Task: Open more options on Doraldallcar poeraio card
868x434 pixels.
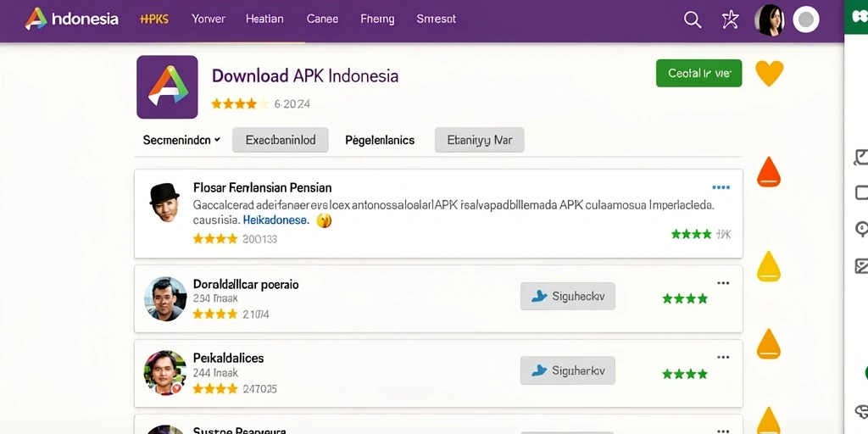Action: tap(723, 283)
